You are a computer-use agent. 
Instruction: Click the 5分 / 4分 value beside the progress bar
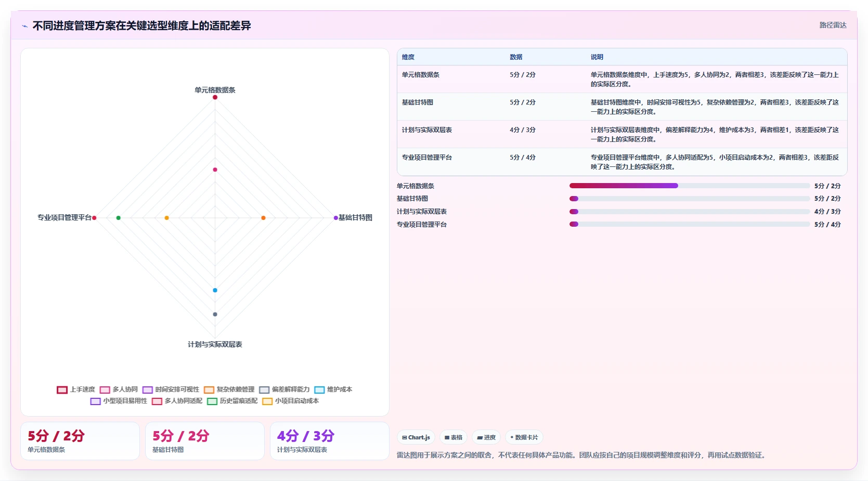point(827,225)
